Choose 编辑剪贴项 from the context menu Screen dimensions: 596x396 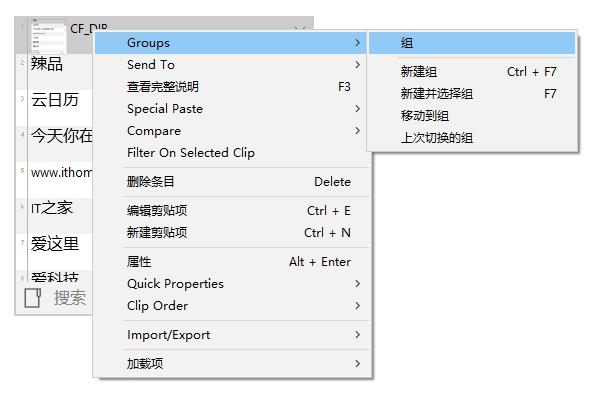point(232,211)
